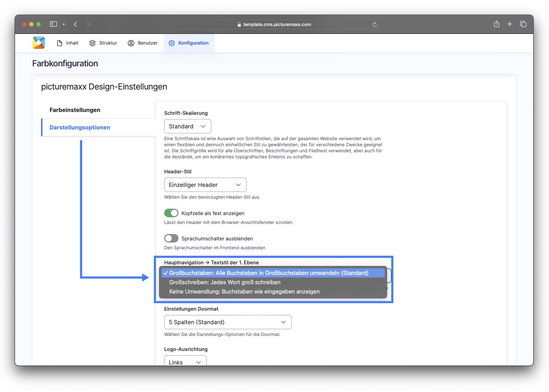The width and height of the screenshot is (549, 392).
Task: Click the Sprachumschalter ausblenden label
Action: click(217, 239)
